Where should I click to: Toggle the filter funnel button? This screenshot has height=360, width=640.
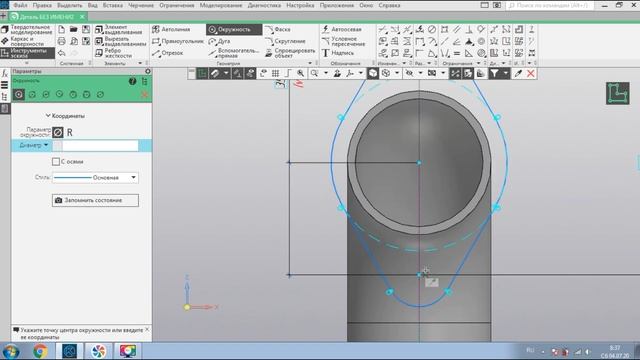point(494,73)
